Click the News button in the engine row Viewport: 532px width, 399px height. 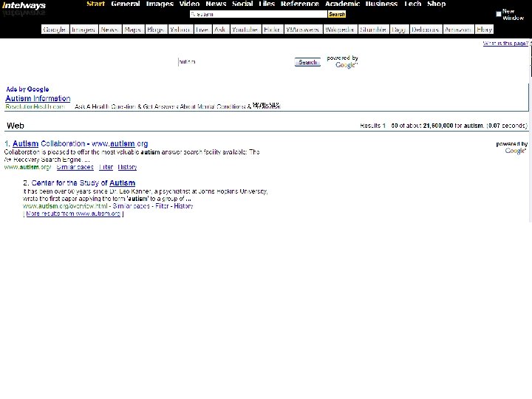(x=109, y=30)
